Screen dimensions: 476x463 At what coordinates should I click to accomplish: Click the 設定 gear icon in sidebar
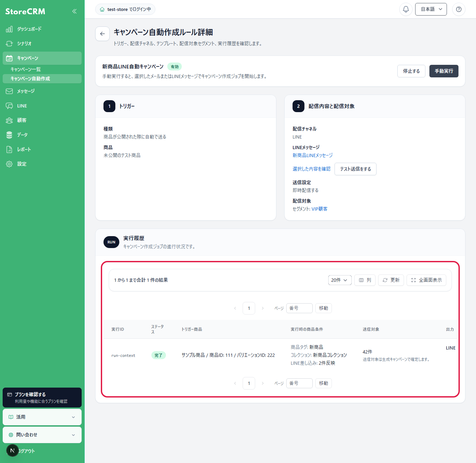pyautogui.click(x=9, y=164)
